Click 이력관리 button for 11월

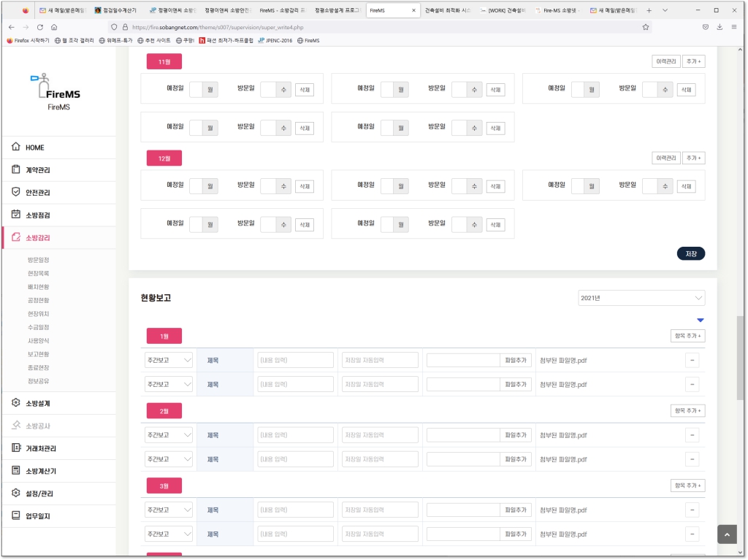pyautogui.click(x=665, y=61)
